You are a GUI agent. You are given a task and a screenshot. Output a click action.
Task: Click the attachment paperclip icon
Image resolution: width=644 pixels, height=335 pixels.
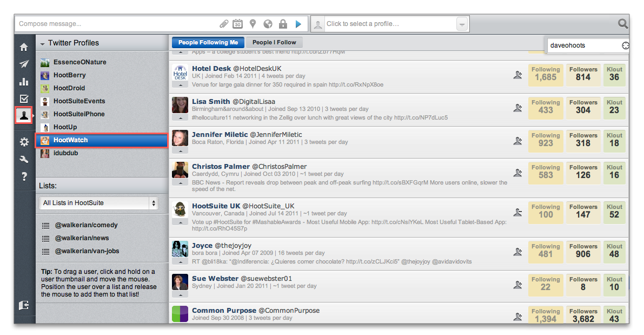tap(224, 24)
